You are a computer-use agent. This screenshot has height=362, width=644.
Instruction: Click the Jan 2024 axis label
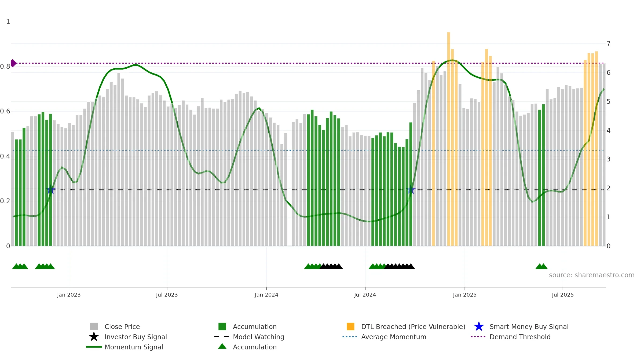click(266, 295)
